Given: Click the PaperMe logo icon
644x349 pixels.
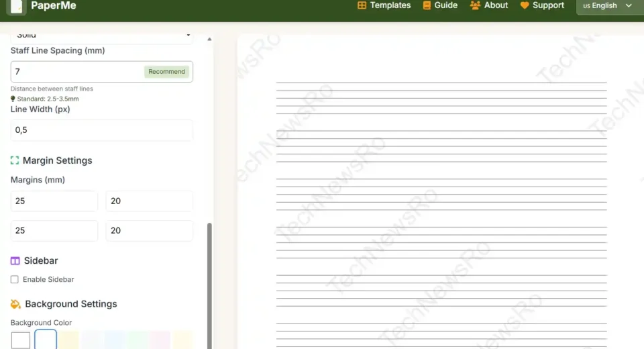Looking at the screenshot, I should click(x=17, y=6).
